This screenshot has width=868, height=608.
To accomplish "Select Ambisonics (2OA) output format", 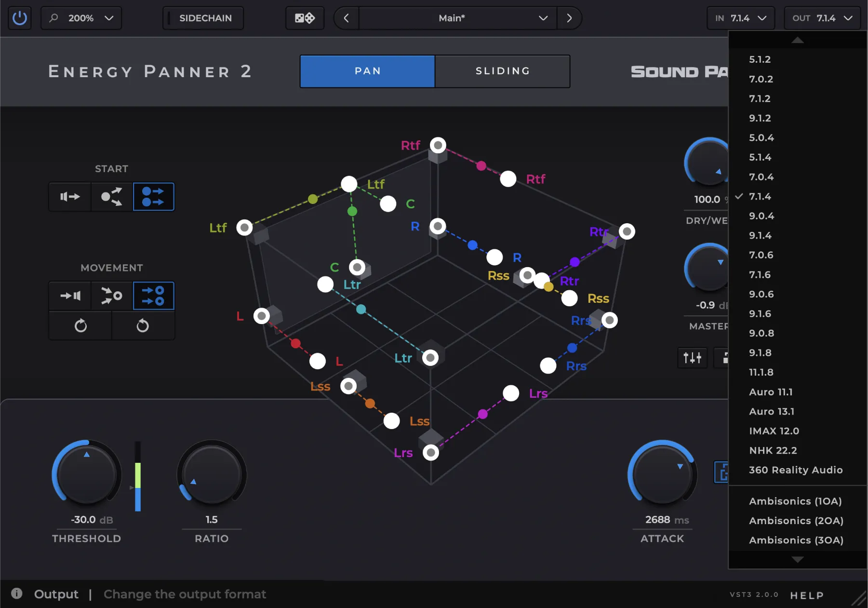I will [x=798, y=521].
